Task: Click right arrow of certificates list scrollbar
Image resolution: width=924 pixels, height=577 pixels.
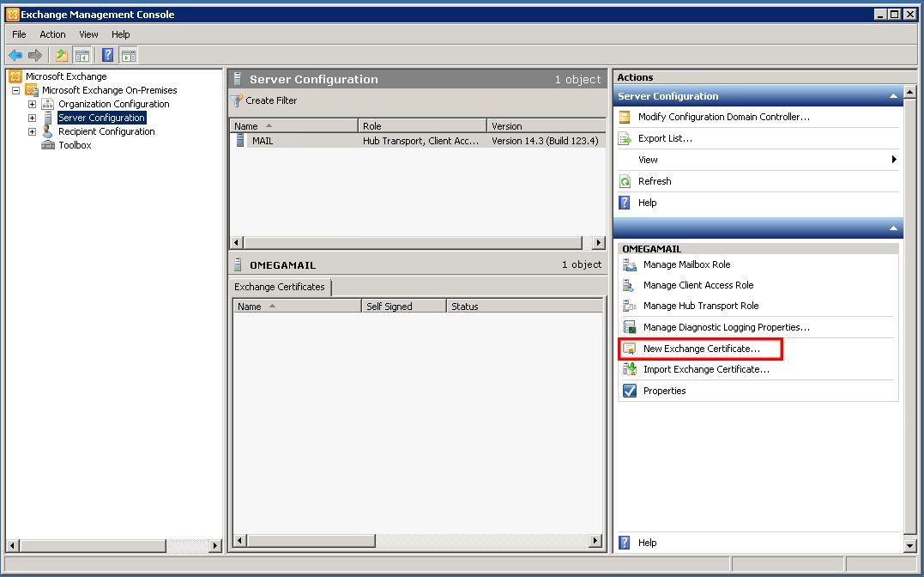Action: pyautogui.click(x=595, y=540)
